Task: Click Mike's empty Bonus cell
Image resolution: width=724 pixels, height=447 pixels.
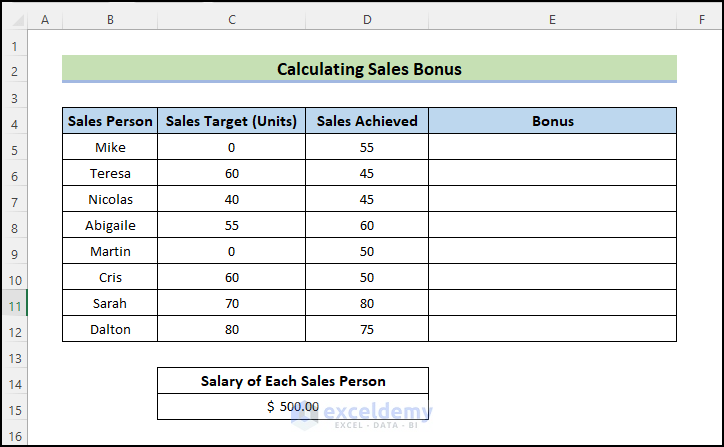Action: [x=552, y=148]
